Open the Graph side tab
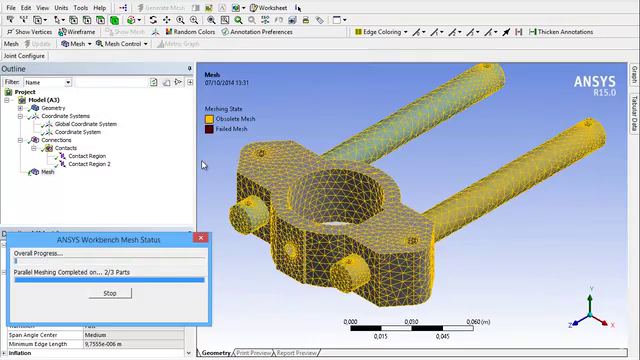The height and width of the screenshot is (360, 640). click(x=634, y=75)
